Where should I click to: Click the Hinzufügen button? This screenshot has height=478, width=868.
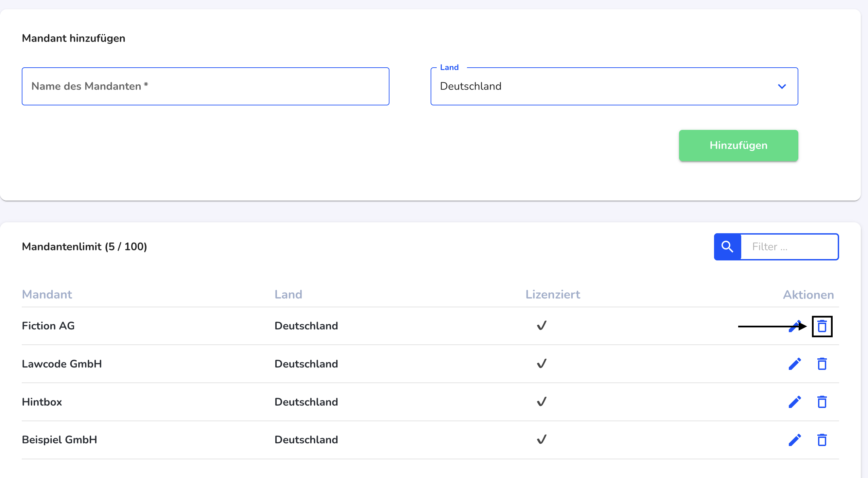pos(739,146)
